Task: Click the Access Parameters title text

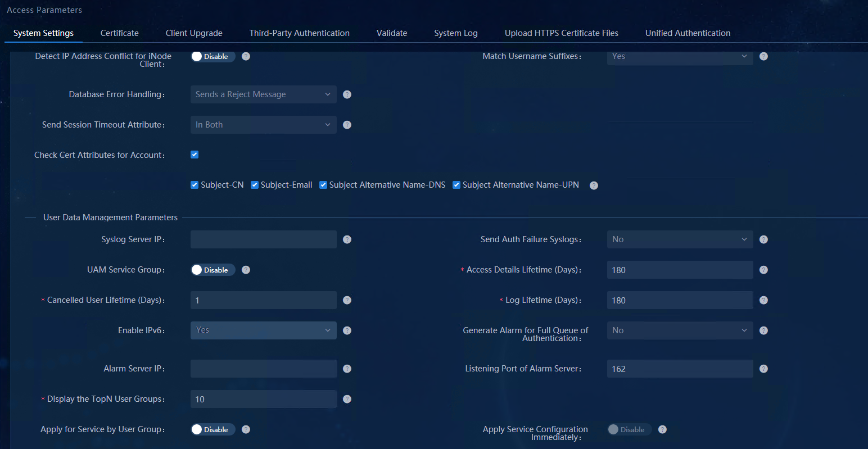Action: click(44, 10)
